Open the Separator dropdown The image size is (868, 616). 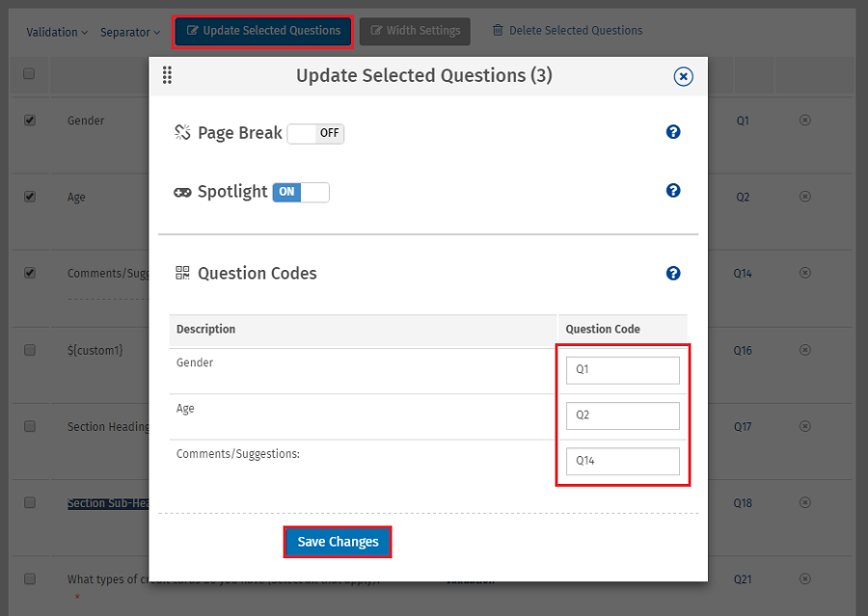128,32
